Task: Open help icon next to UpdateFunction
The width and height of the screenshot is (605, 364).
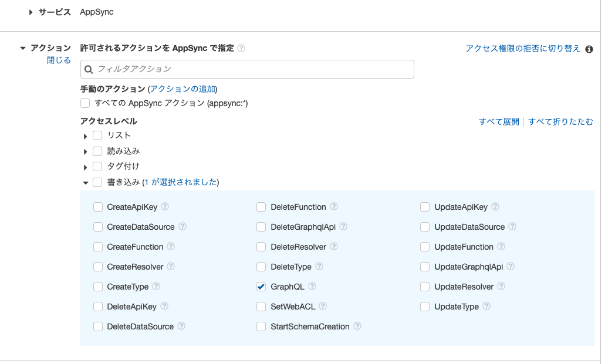Action: coord(501,246)
